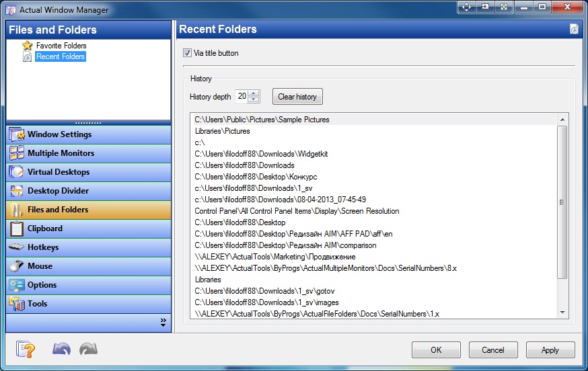Click the Desktop Divider section icon

(17, 191)
